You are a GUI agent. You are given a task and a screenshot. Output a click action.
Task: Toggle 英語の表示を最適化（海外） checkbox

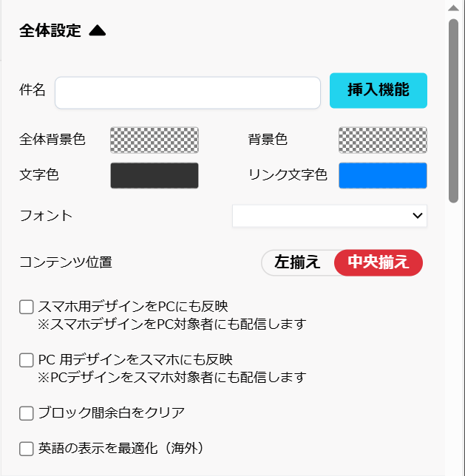coord(27,448)
